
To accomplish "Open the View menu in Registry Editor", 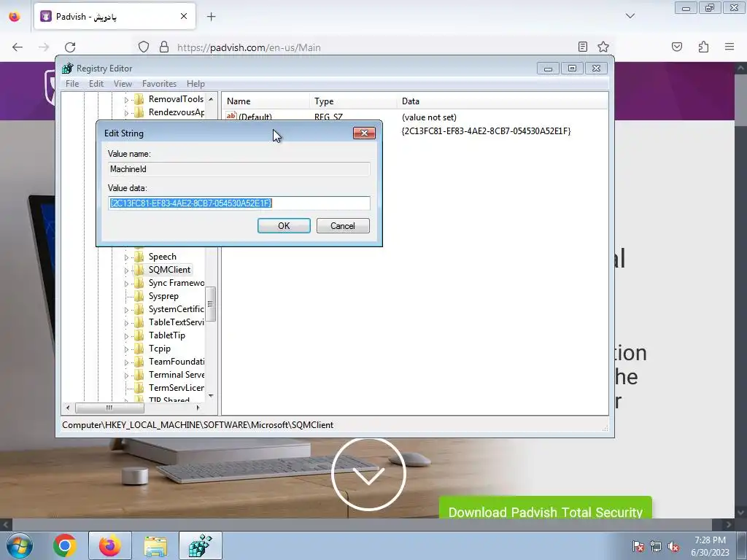I will [123, 84].
